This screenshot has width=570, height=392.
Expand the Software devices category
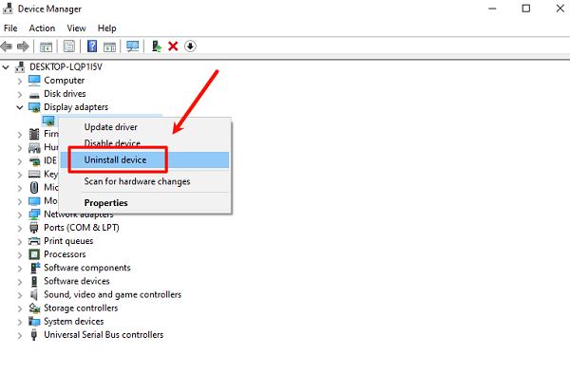20,282
